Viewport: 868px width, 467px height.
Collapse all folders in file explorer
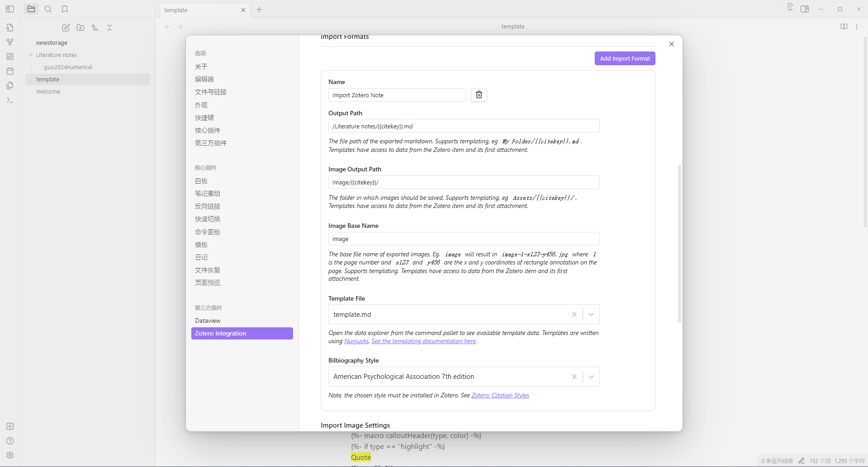click(109, 28)
